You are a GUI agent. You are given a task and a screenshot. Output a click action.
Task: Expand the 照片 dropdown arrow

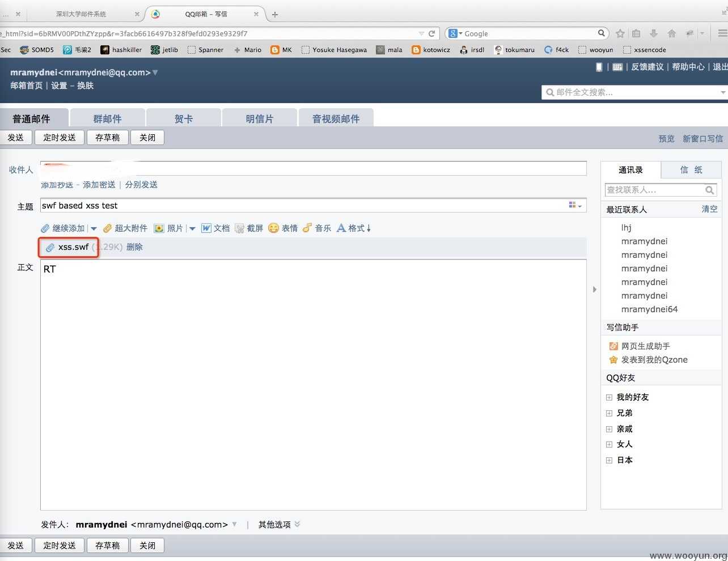click(192, 229)
